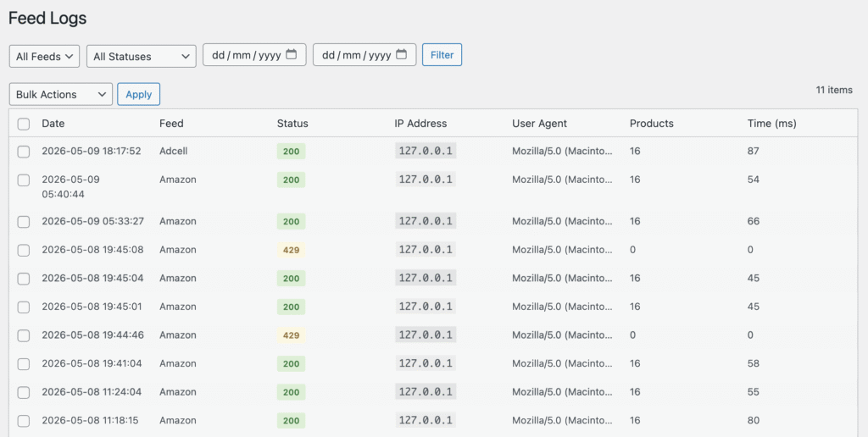The width and height of the screenshot is (868, 437).
Task: Click the Apply button
Action: click(138, 94)
